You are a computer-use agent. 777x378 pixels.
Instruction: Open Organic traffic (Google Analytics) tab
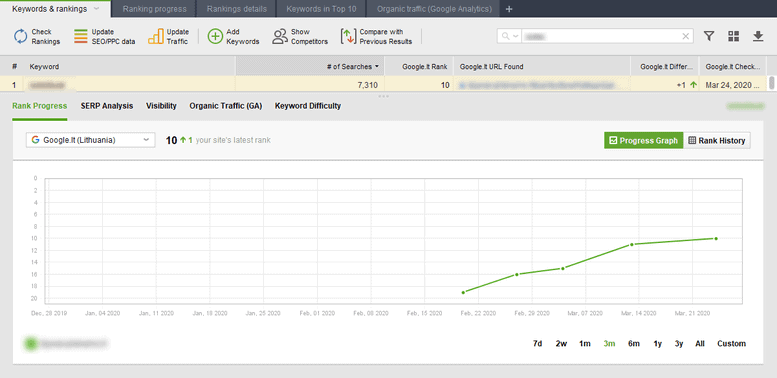point(434,9)
